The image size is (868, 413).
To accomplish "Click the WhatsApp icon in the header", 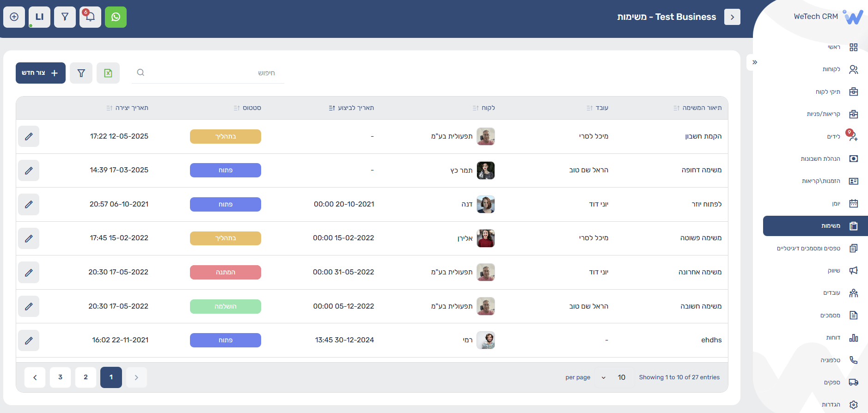I will [116, 17].
